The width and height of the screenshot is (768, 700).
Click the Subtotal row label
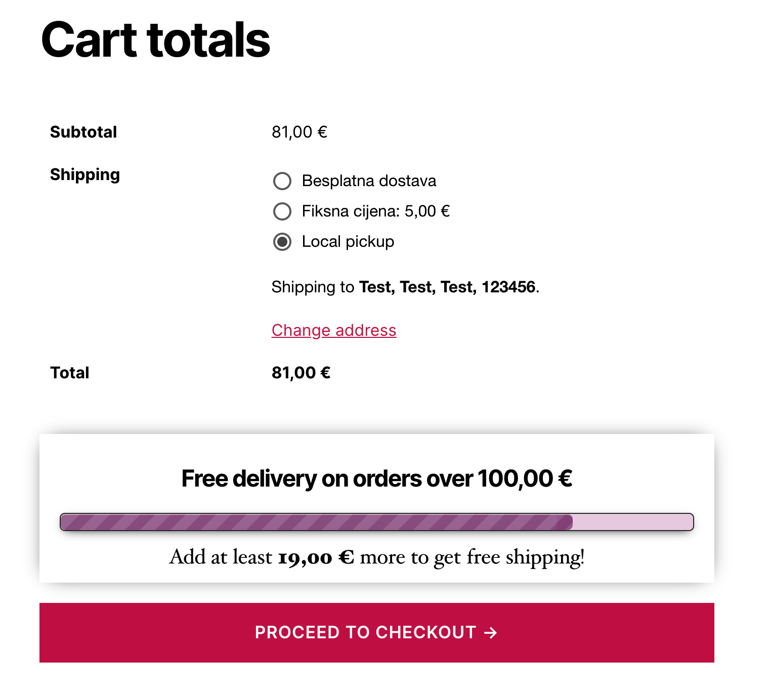click(83, 132)
